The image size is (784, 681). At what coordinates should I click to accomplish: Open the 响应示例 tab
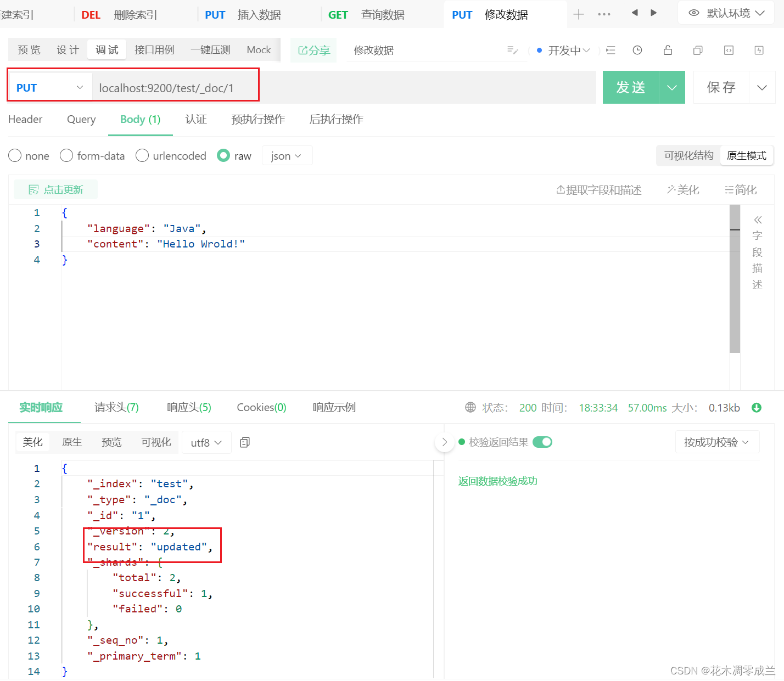pyautogui.click(x=334, y=408)
